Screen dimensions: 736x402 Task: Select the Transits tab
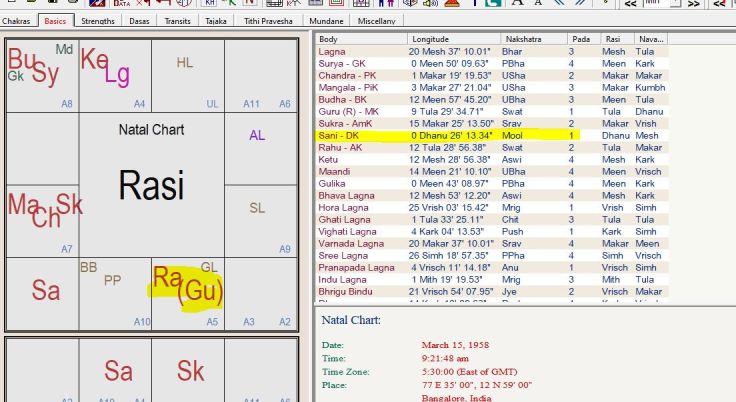(179, 20)
